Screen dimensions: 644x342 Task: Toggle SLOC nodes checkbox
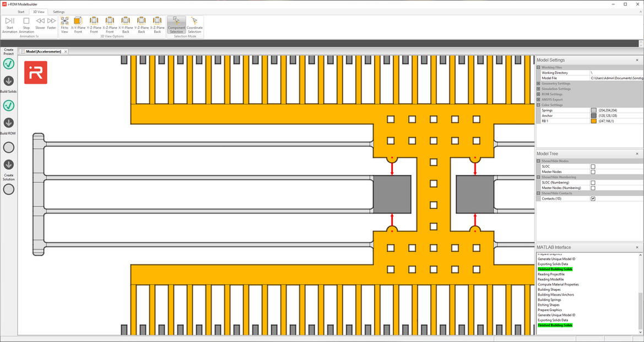click(593, 167)
